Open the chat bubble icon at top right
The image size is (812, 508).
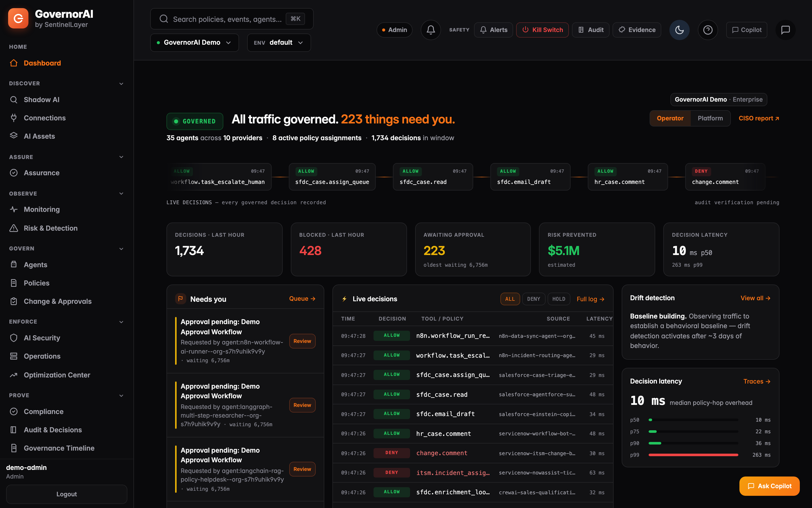coord(785,30)
